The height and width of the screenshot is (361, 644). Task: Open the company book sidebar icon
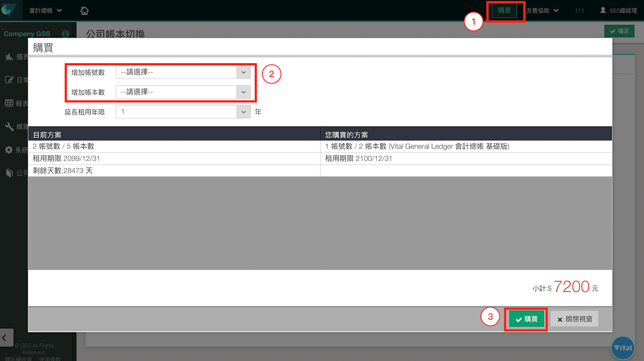click(x=10, y=173)
